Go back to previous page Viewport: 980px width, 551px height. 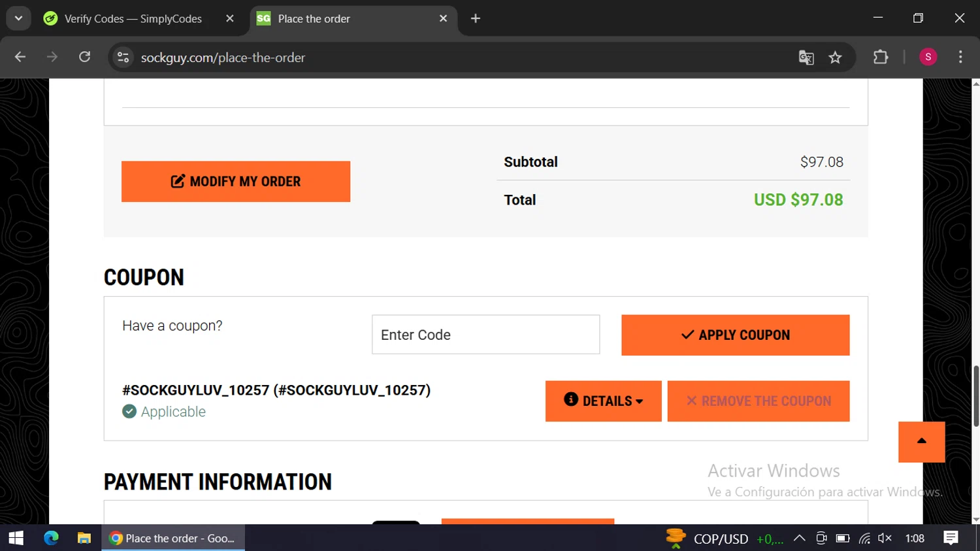click(20, 58)
